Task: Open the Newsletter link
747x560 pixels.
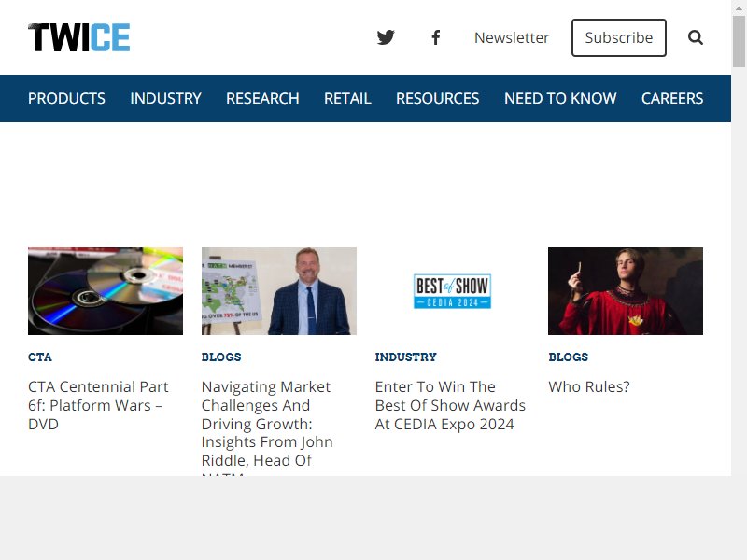Action: 512,37
